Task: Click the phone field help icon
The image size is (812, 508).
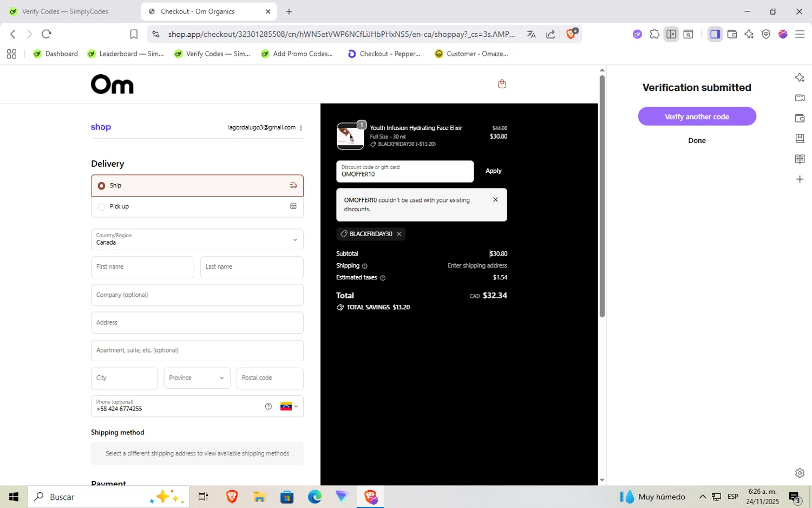Action: pyautogui.click(x=269, y=406)
